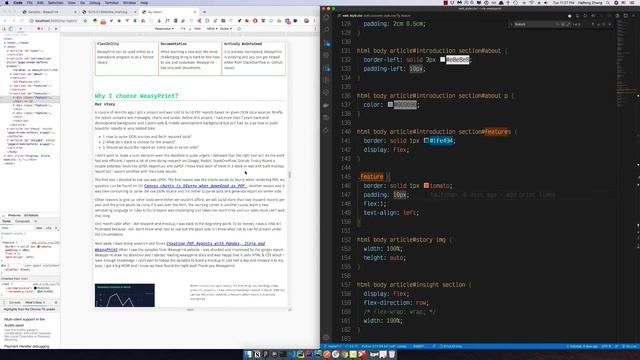Close the DevTools drawer with the X
Image resolution: width=640 pixels, height=360 pixels.
[x=56, y=302]
